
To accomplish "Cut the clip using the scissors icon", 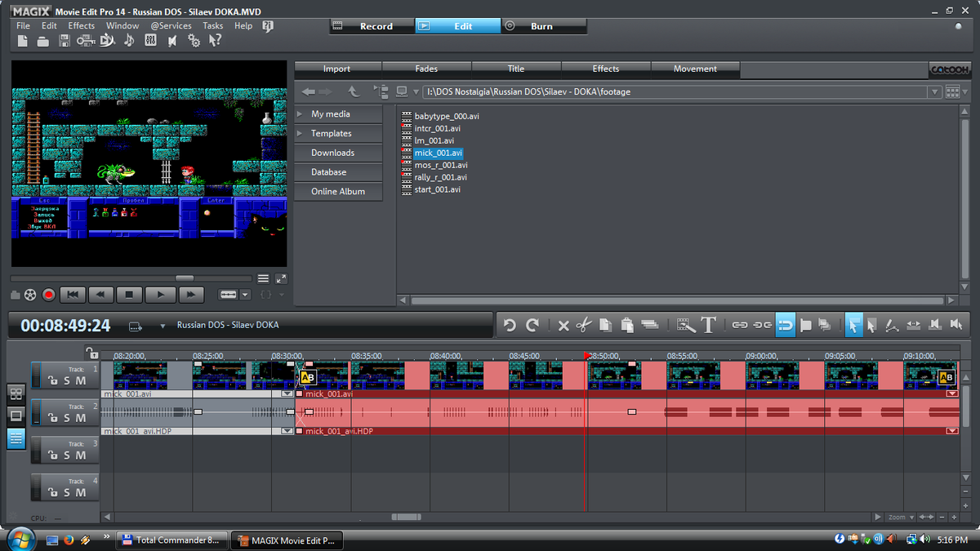I will coord(583,325).
